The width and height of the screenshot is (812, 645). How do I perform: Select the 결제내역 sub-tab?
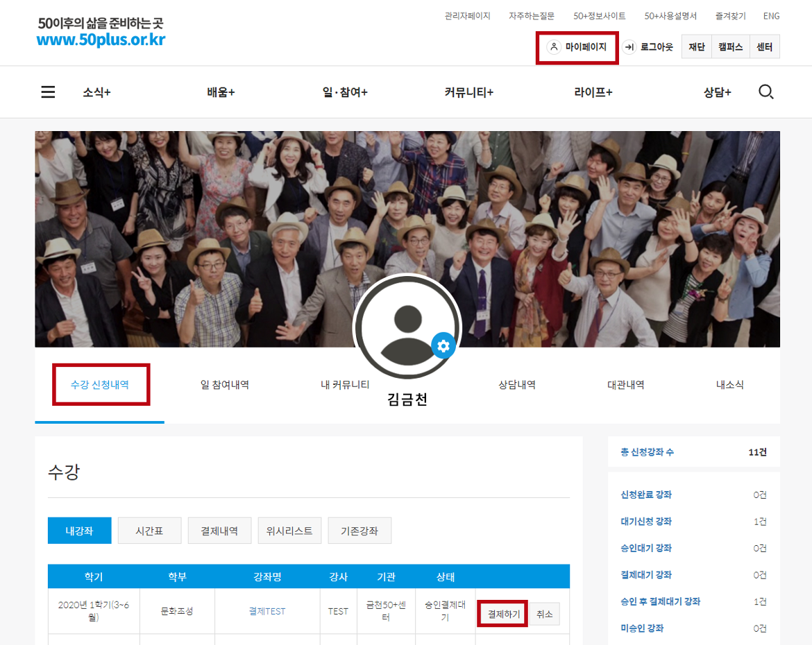pyautogui.click(x=219, y=531)
